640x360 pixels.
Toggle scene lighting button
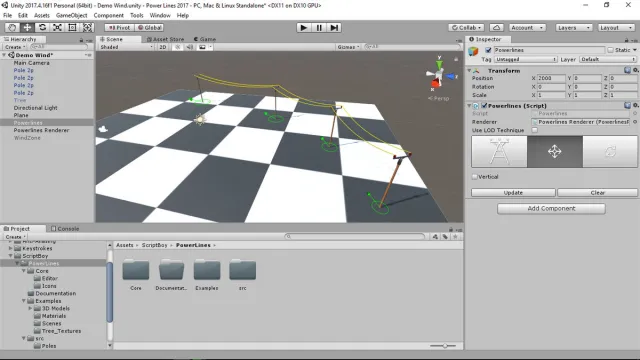point(177,47)
